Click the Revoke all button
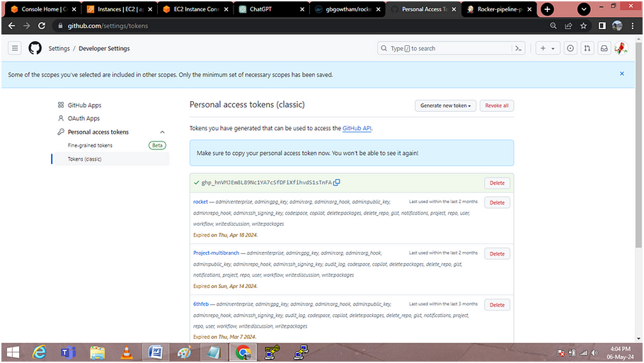The width and height of the screenshot is (644, 363). (x=497, y=105)
